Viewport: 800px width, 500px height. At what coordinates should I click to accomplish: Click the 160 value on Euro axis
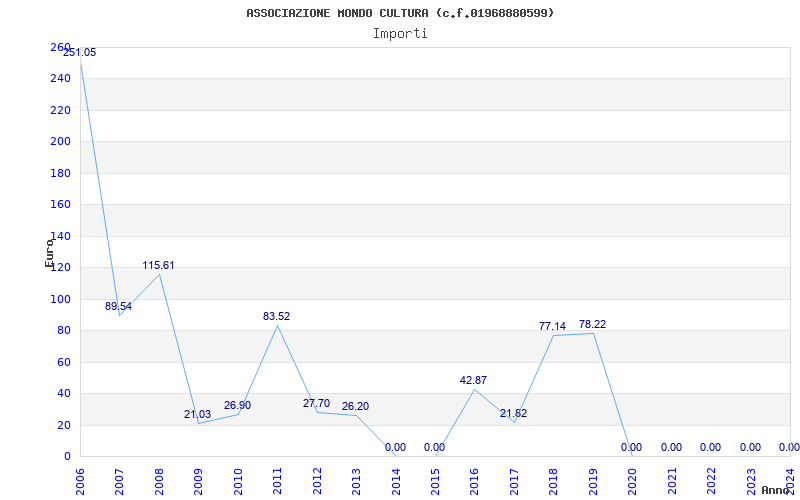60,205
